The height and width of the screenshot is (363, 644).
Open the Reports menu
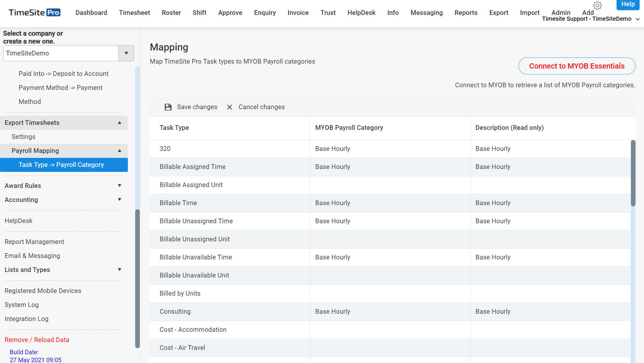point(466,13)
